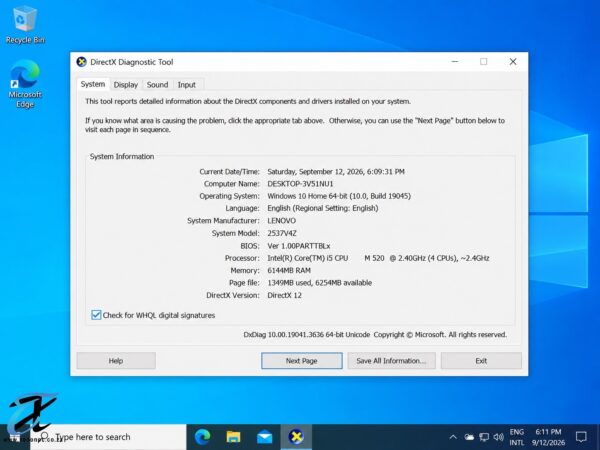Open File Explorer from the taskbar
The image size is (600, 450).
[233, 437]
